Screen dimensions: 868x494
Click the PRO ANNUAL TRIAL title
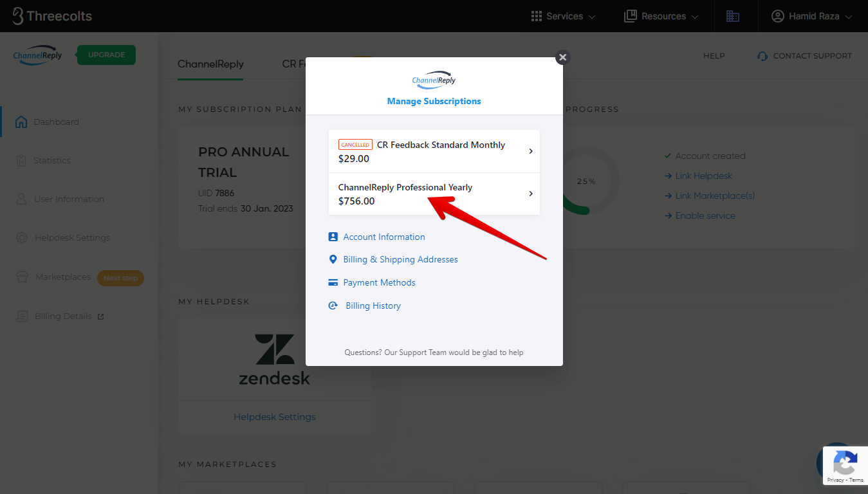(x=244, y=162)
